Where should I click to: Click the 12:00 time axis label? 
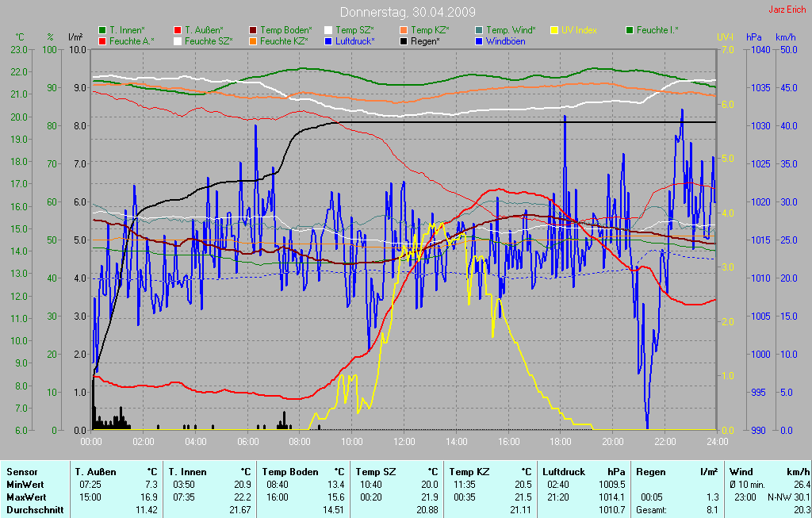[404, 441]
